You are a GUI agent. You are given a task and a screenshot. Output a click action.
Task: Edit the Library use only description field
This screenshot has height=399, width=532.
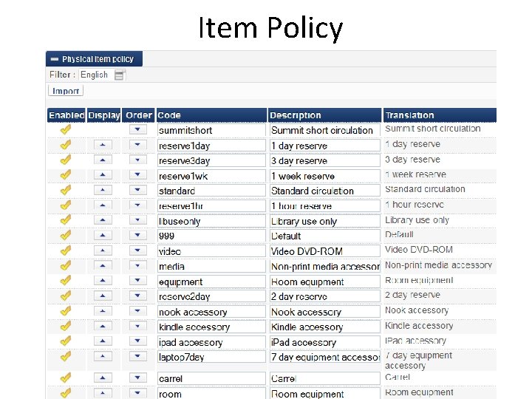click(x=325, y=221)
